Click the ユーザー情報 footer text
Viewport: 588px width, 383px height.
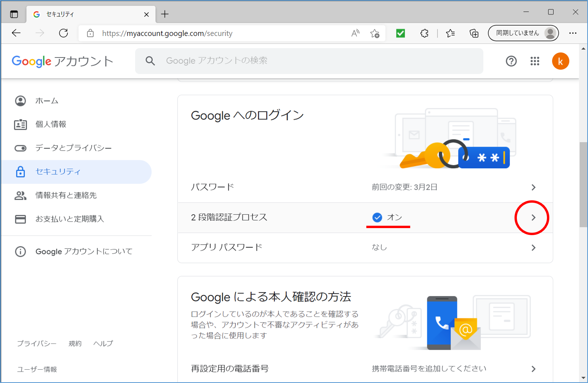[x=37, y=369]
